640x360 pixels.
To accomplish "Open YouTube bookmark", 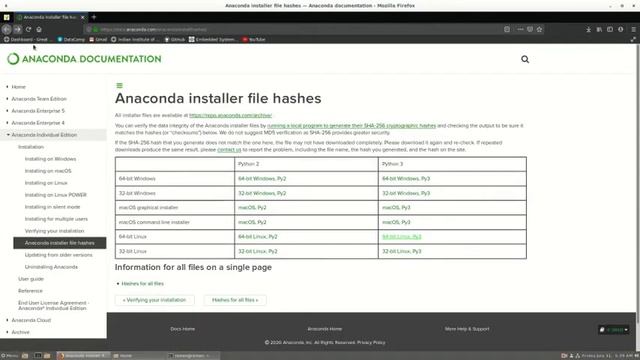I will (254, 40).
